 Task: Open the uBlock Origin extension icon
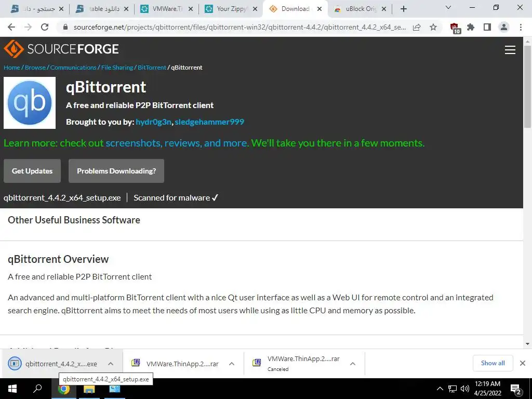coord(455,28)
